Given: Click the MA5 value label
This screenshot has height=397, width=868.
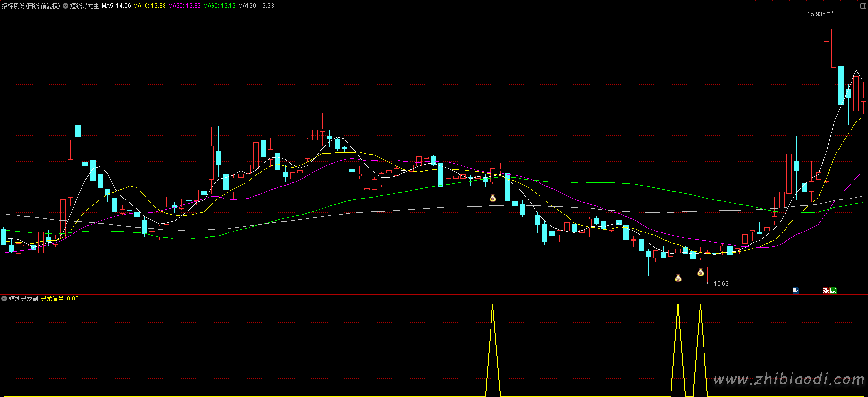Looking at the screenshot, I should (x=116, y=6).
